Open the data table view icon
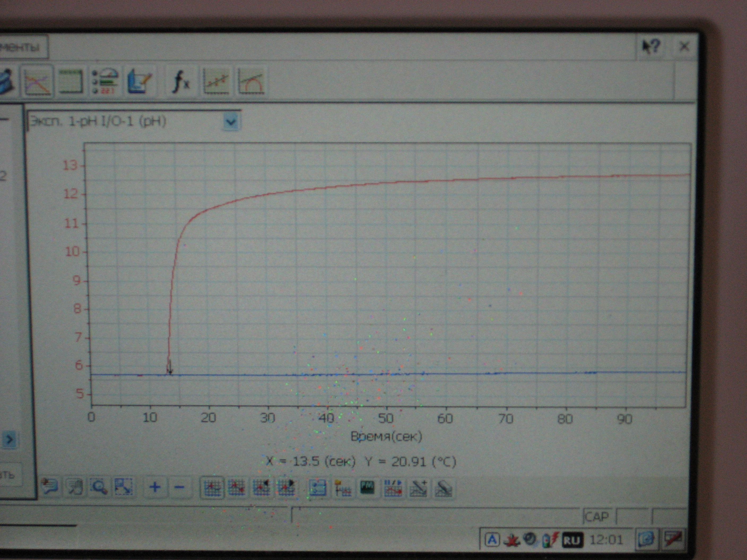 click(71, 82)
